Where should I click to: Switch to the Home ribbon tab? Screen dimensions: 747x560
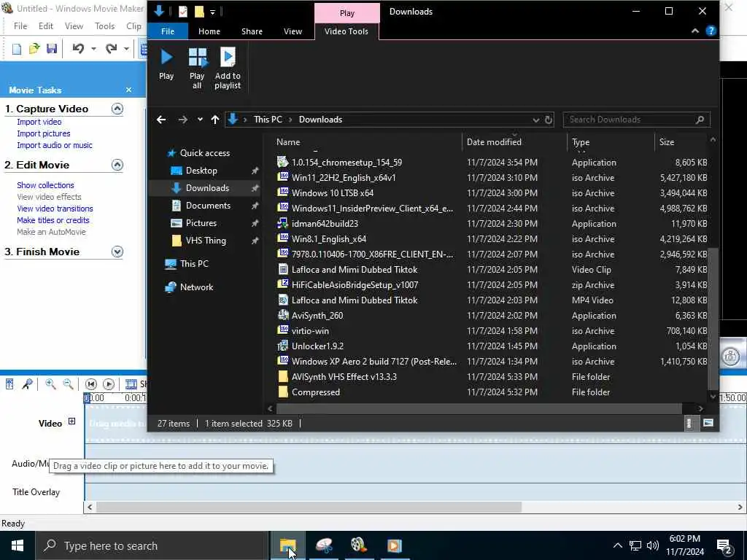tap(209, 31)
